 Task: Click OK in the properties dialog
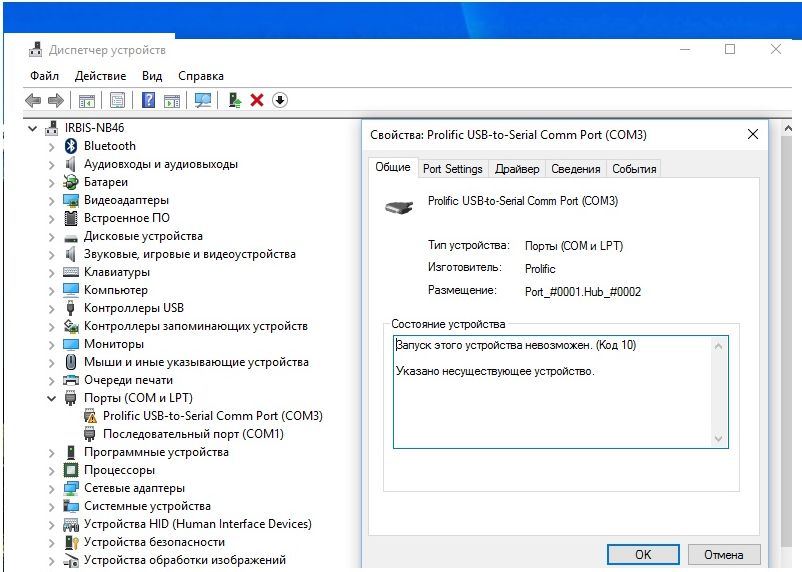(643, 555)
